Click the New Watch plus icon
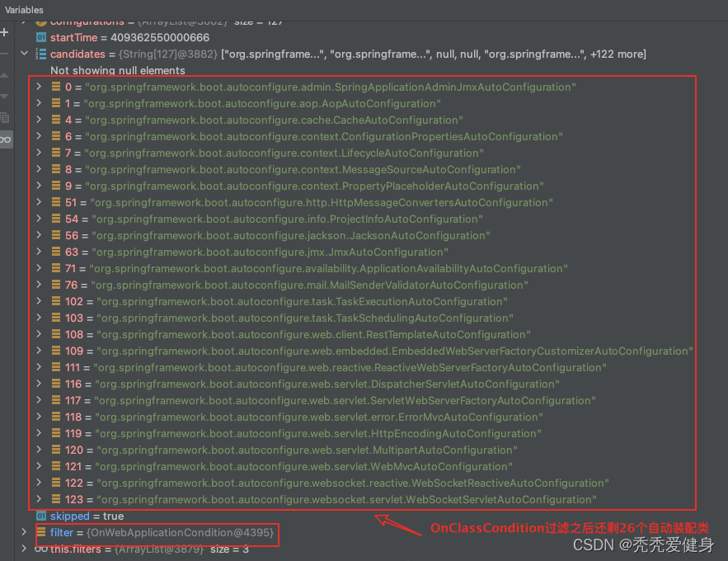This screenshot has width=728, height=561. click(4, 32)
